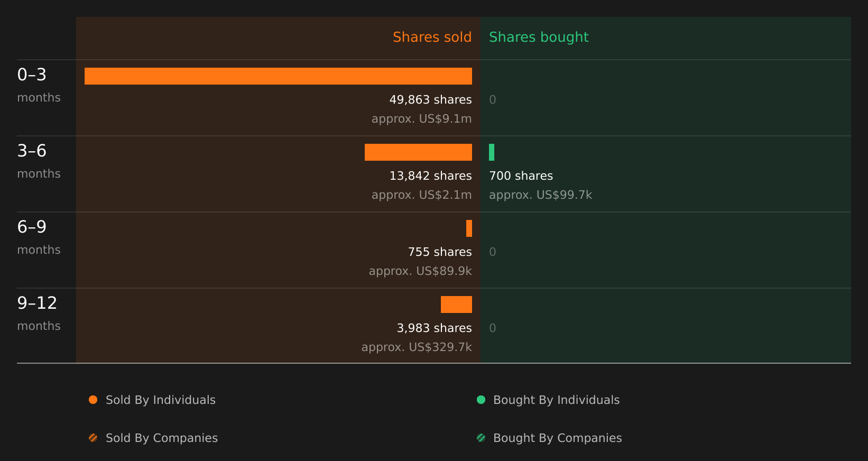The width and height of the screenshot is (868, 461).
Task: Click the green Bought By Individuals legend dot
Action: (481, 400)
